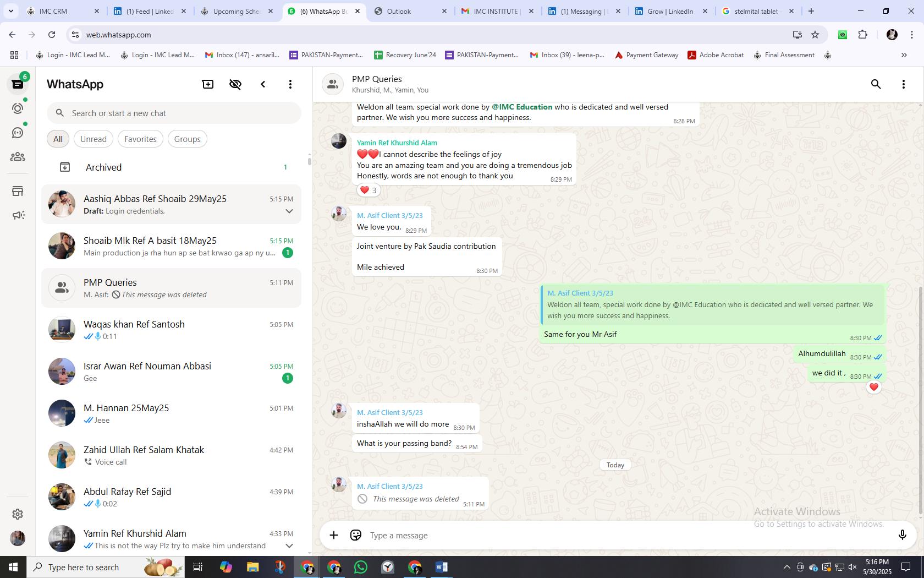Jump to quoted M. Asif message
Image resolution: width=924 pixels, height=578 pixels.
click(x=713, y=304)
